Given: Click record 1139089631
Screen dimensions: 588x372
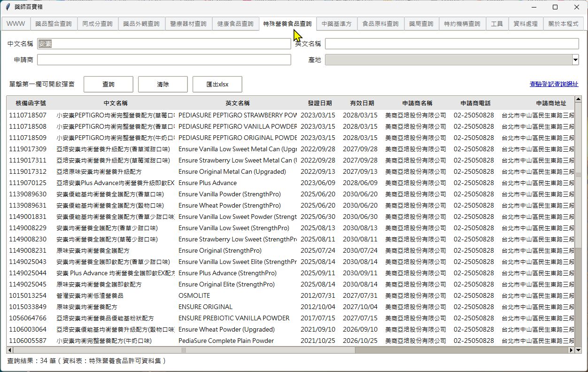Looking at the screenshot, I should (x=28, y=205).
